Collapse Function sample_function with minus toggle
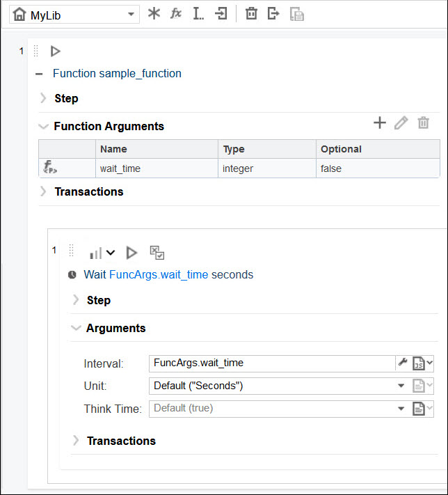The width and height of the screenshot is (448, 495). (39, 74)
